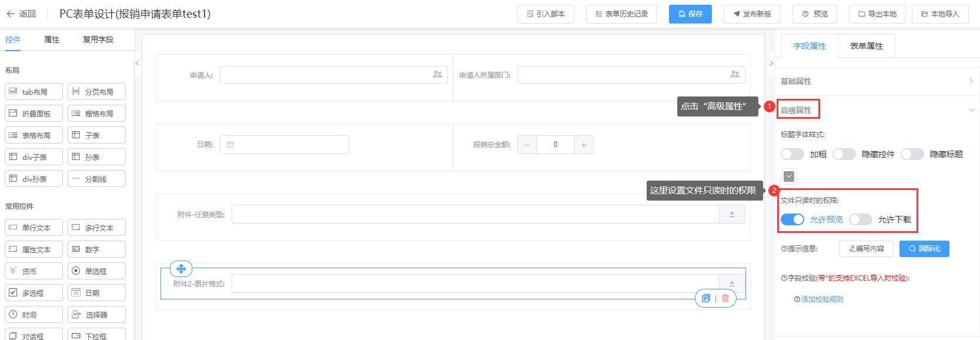
Task: Add a 子表 control
Action: point(96,135)
